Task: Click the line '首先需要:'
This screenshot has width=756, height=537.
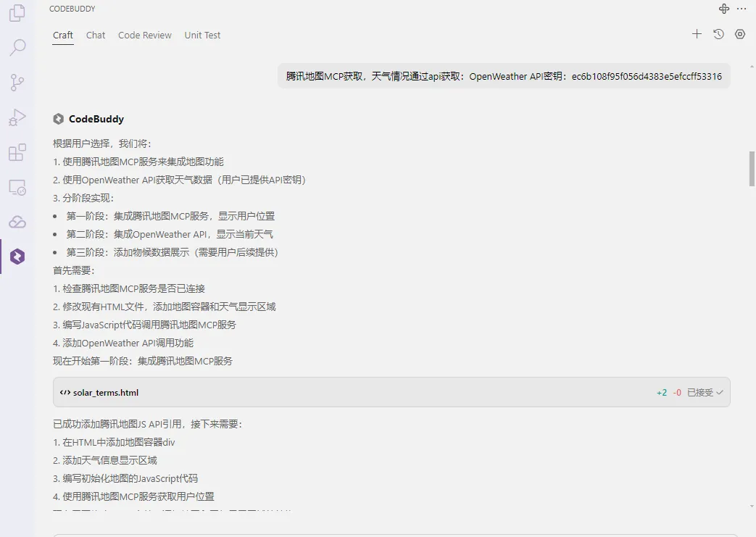Action: pyautogui.click(x=74, y=270)
